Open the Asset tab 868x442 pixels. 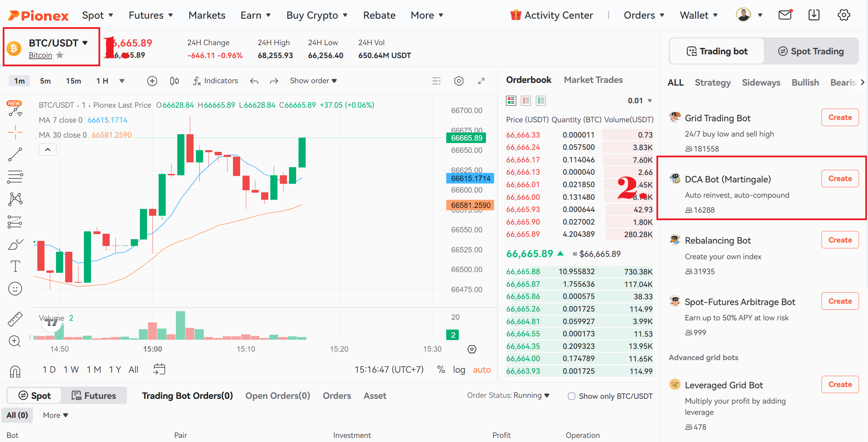click(x=375, y=396)
